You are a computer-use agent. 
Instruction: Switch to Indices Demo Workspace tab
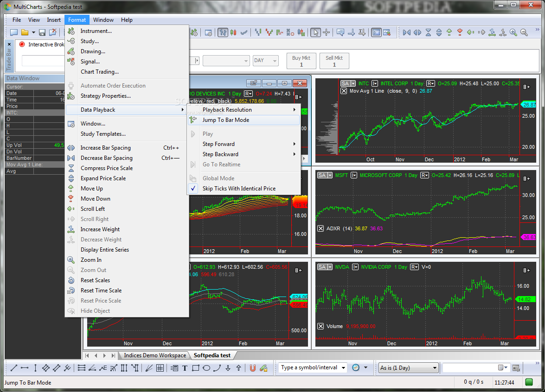click(155, 355)
